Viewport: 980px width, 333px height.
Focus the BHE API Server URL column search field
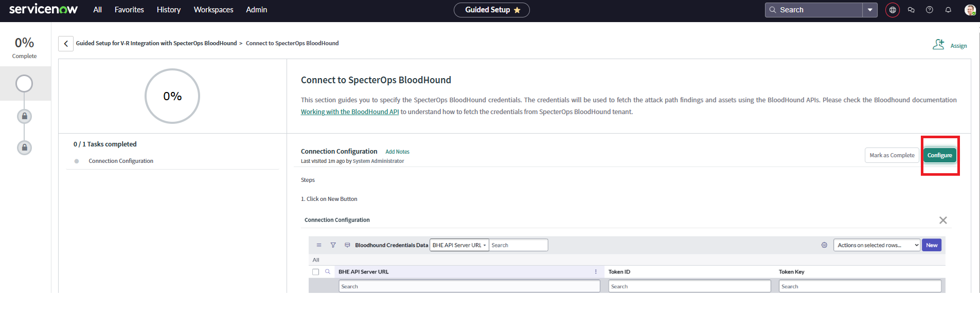(469, 286)
